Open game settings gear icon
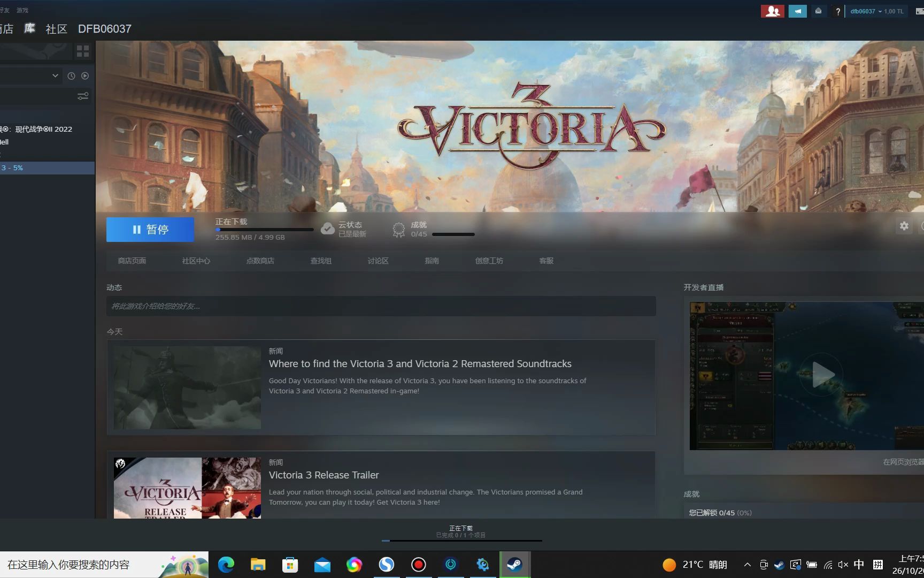 [904, 226]
